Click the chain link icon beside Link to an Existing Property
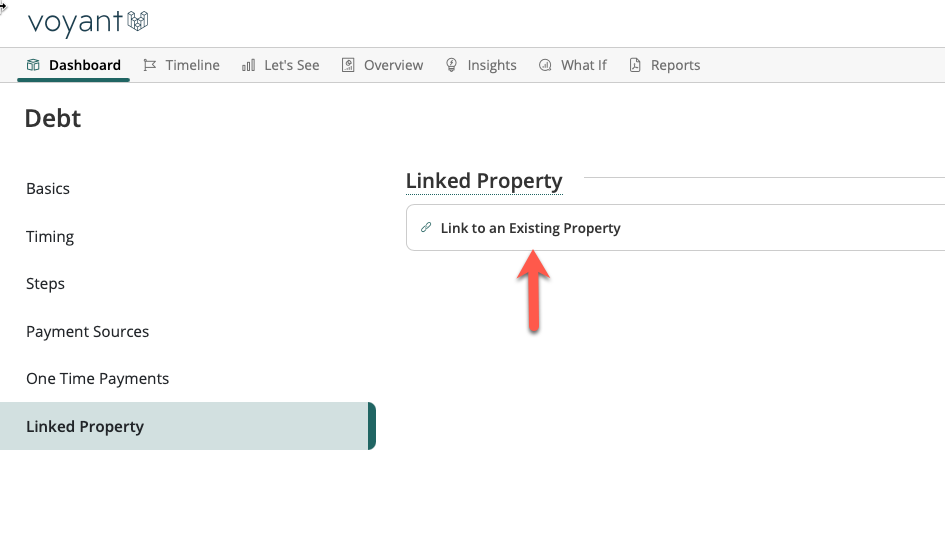Viewport: 945px width, 559px height. point(426,228)
